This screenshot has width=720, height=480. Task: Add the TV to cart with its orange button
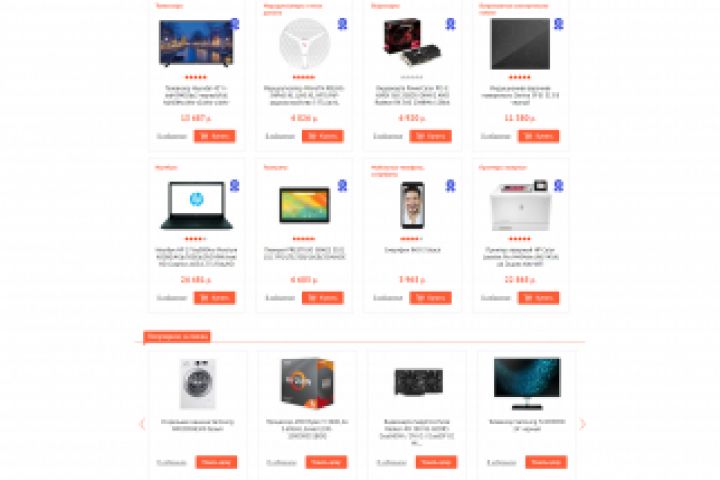215,136
